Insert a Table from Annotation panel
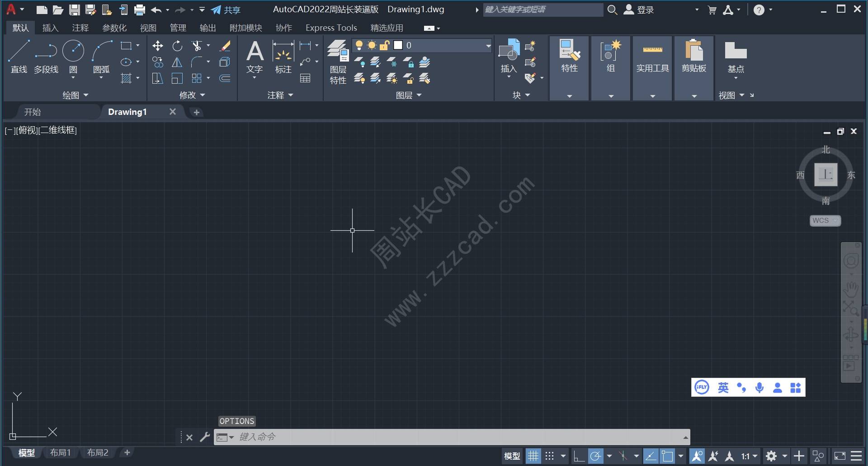This screenshot has height=466, width=868. pyautogui.click(x=305, y=78)
